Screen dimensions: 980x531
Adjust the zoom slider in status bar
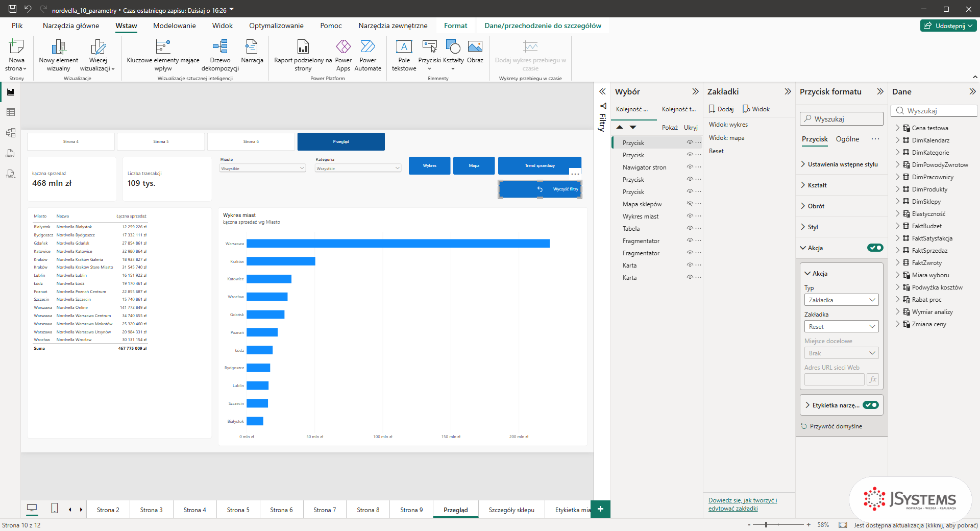[x=766, y=525]
